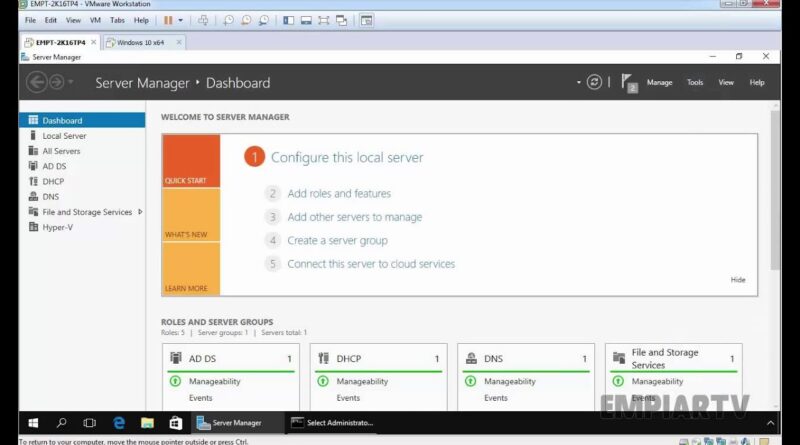Select DHCP in the sidebar

[x=82, y=181]
